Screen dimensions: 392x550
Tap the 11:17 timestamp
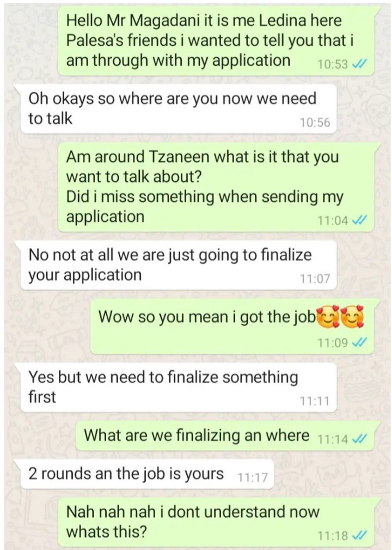pyautogui.click(x=253, y=478)
